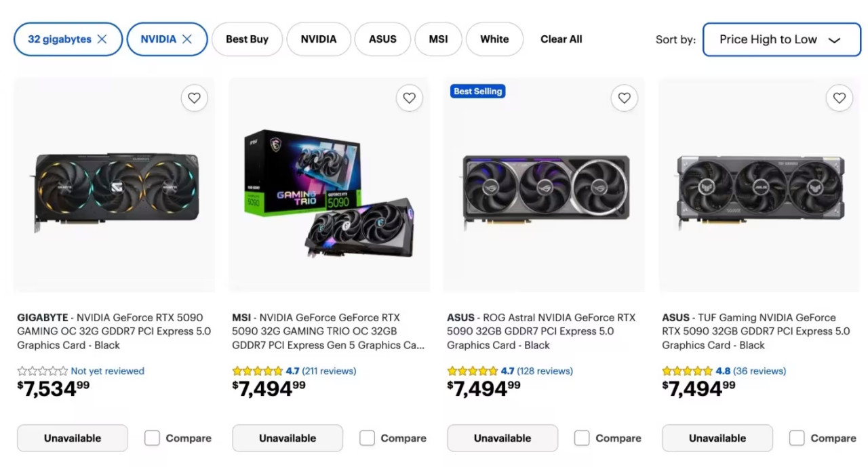Click the MSI card star rating
Screen dimensions: 868x467
257,371
